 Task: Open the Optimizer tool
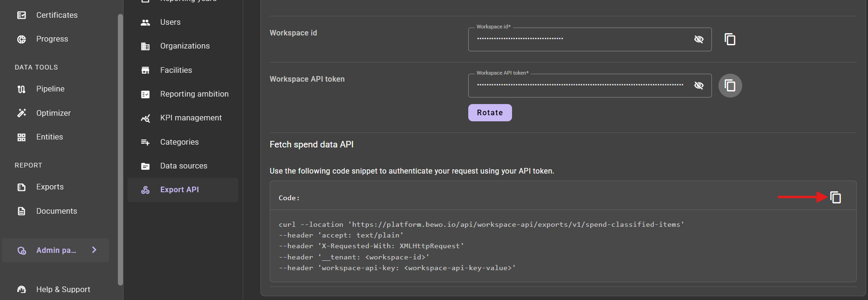(54, 113)
